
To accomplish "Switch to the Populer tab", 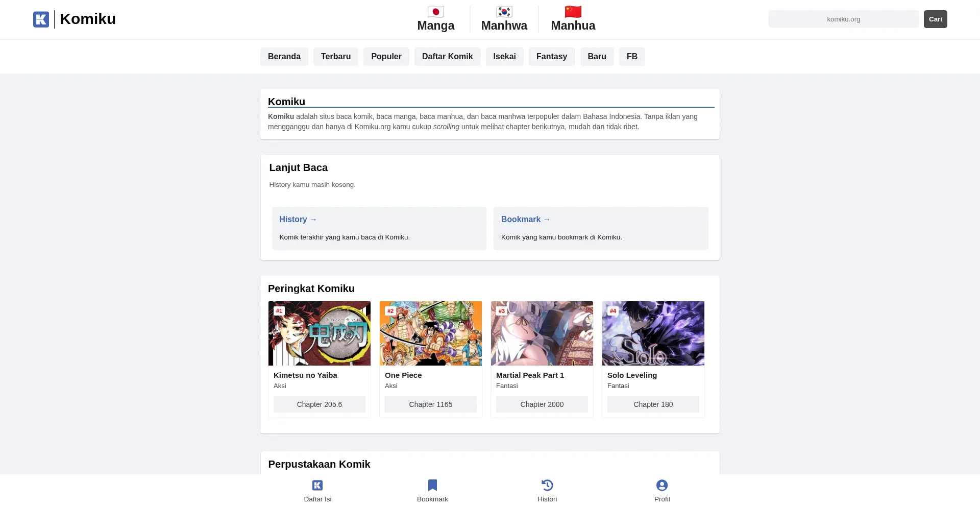I will (386, 57).
